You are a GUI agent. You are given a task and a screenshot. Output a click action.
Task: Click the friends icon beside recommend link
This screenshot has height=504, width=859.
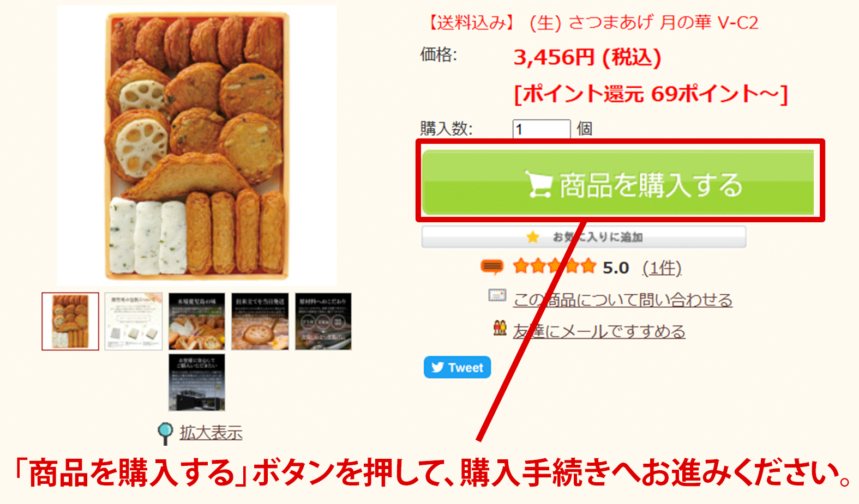(500, 327)
